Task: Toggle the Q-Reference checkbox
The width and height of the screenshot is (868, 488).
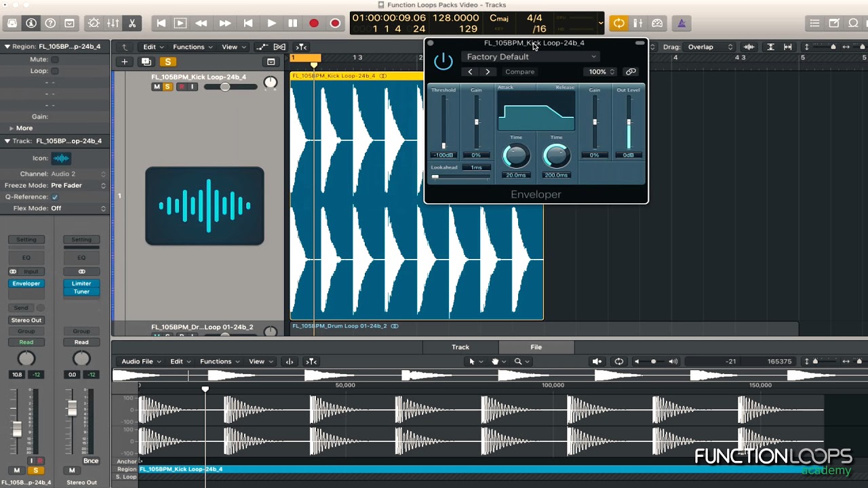Action: point(55,197)
